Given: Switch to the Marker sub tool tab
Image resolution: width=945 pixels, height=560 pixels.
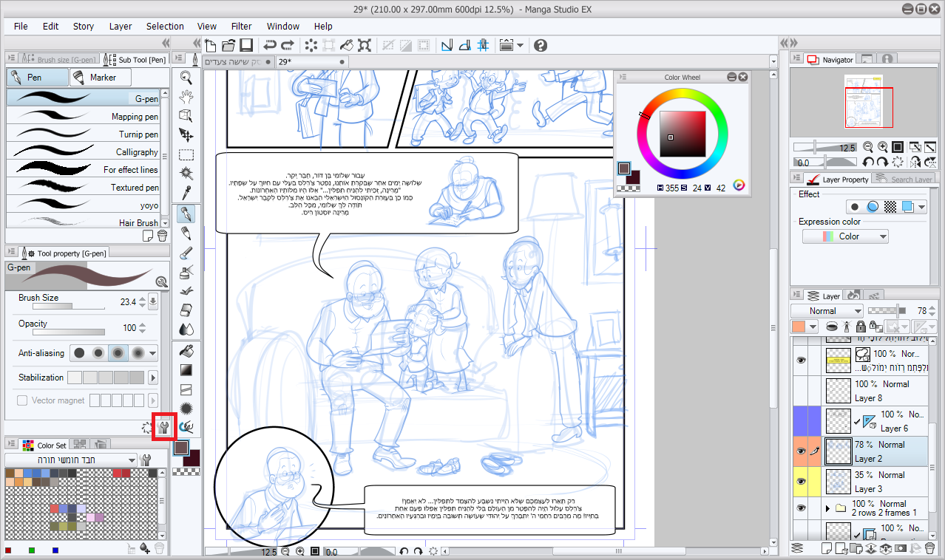Looking at the screenshot, I should coord(101,77).
